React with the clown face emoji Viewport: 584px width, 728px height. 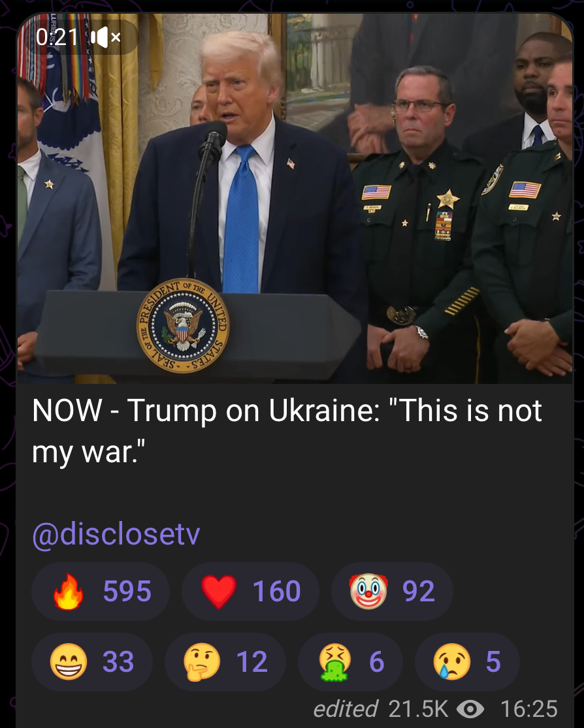(x=368, y=591)
